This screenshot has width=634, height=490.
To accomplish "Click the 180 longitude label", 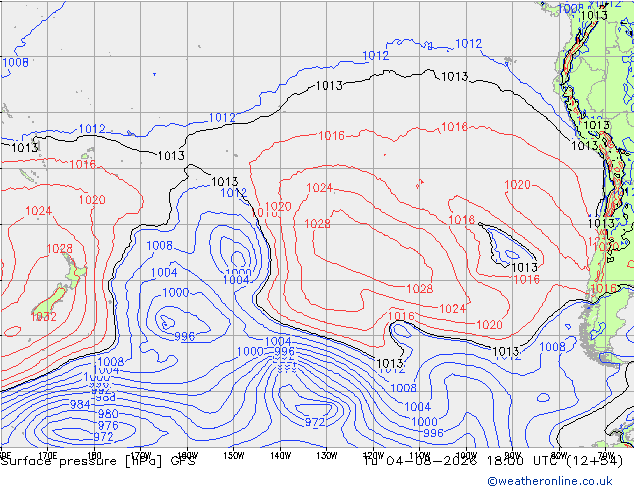I will [94, 456].
